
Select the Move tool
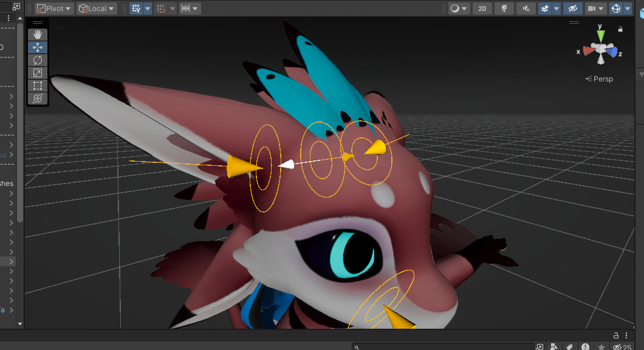pos(38,47)
